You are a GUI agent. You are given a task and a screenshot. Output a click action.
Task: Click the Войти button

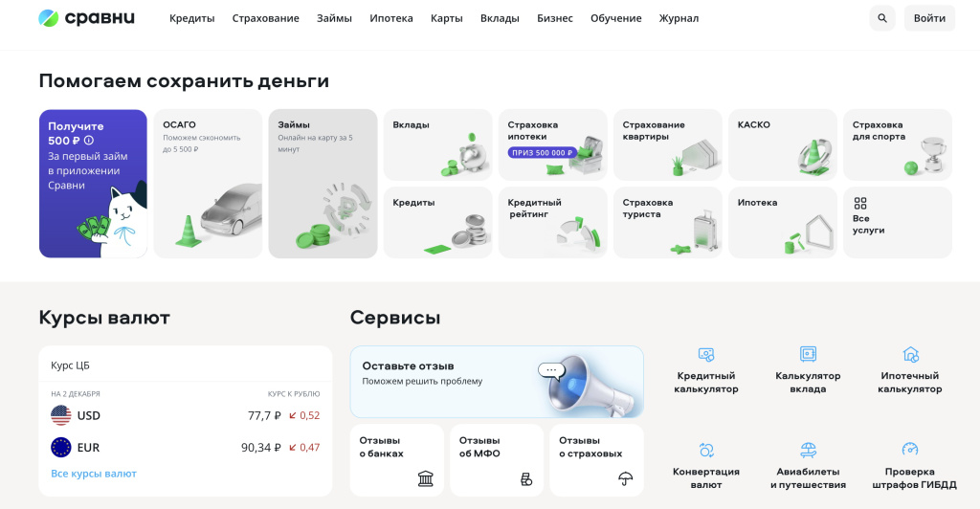pyautogui.click(x=929, y=18)
